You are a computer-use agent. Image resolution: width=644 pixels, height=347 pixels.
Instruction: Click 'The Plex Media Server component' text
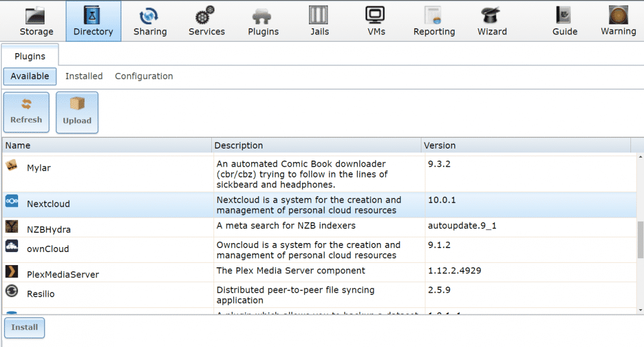[291, 271]
